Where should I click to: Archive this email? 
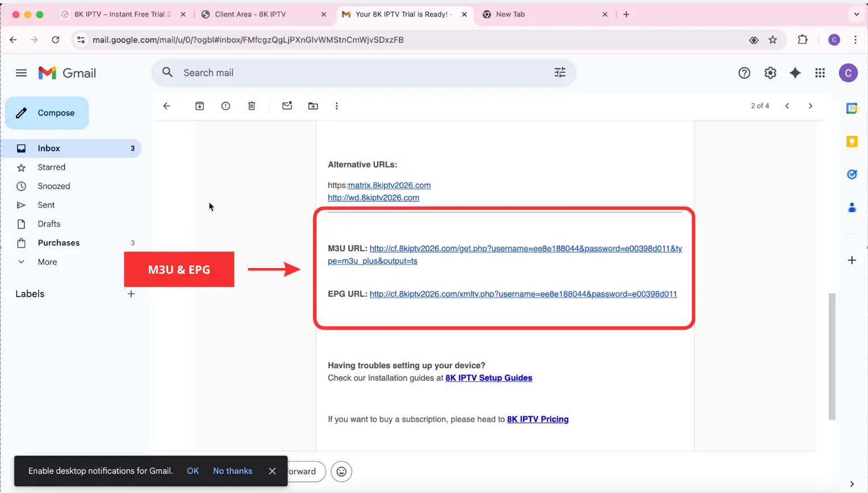point(199,106)
